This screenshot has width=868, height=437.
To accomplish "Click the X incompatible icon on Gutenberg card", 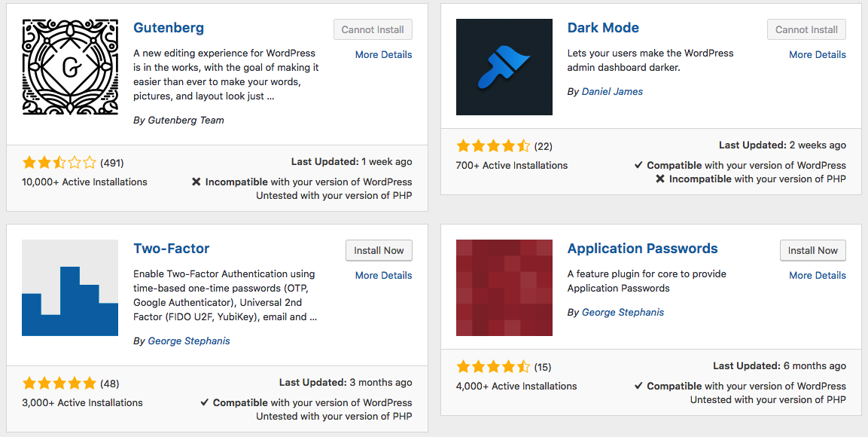I will (196, 182).
